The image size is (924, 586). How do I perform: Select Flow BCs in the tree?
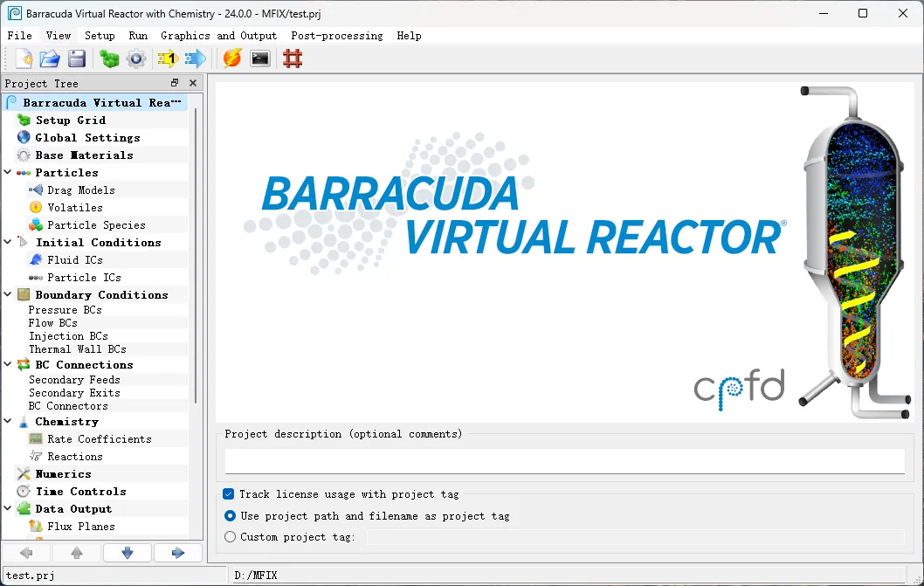(53, 322)
